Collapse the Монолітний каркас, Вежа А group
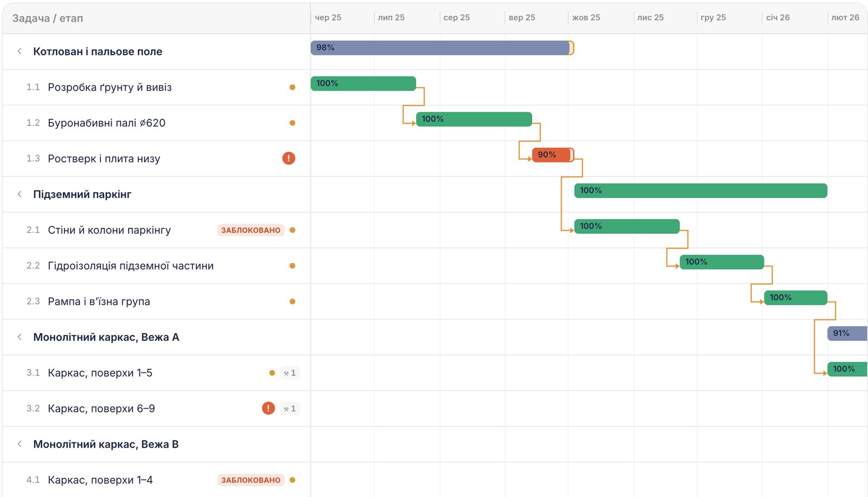Viewport: 868px width, 497px height. 20,337
